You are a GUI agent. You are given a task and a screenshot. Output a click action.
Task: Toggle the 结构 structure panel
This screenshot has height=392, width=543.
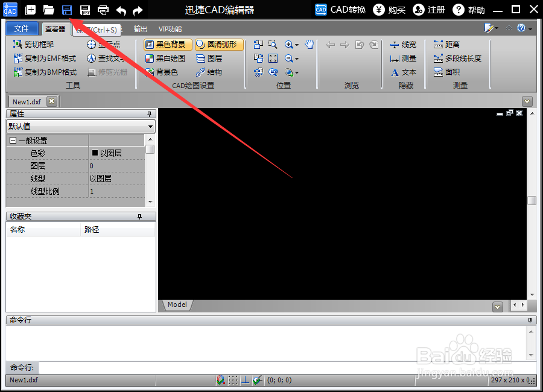tap(209, 72)
